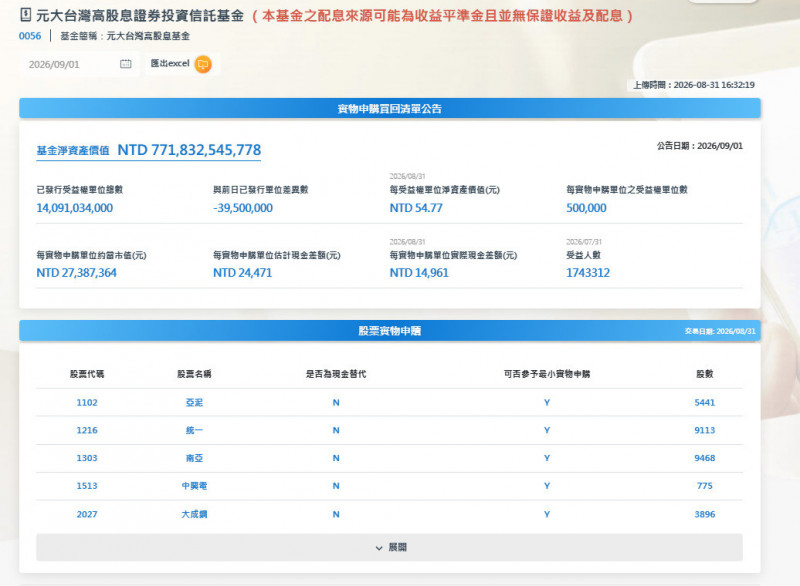Image resolution: width=800 pixels, height=586 pixels.
Task: Click share count 5441
Action: point(705,402)
